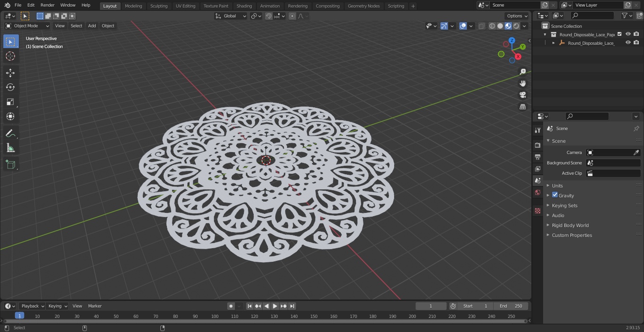Select the Rotate tool

[10, 87]
